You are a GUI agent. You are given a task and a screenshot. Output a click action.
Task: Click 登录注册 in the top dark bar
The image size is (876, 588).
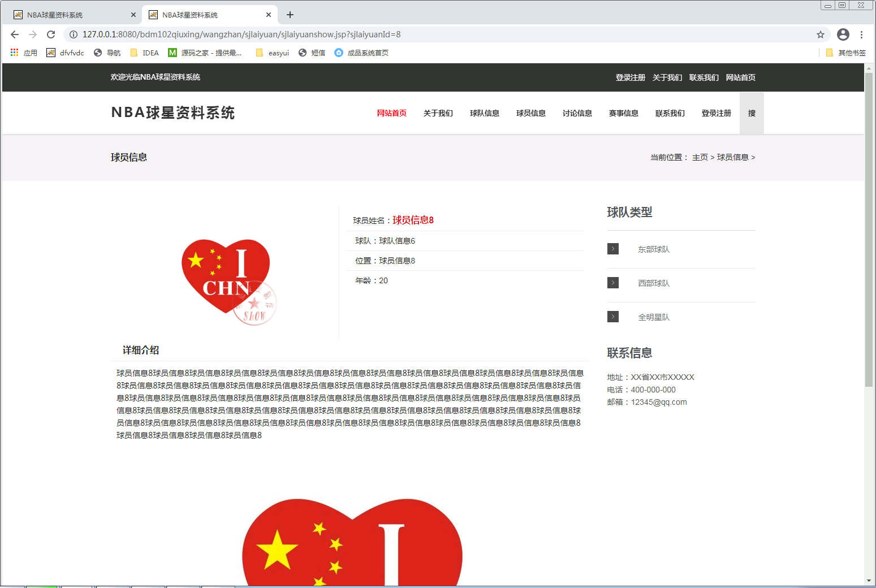pos(631,77)
